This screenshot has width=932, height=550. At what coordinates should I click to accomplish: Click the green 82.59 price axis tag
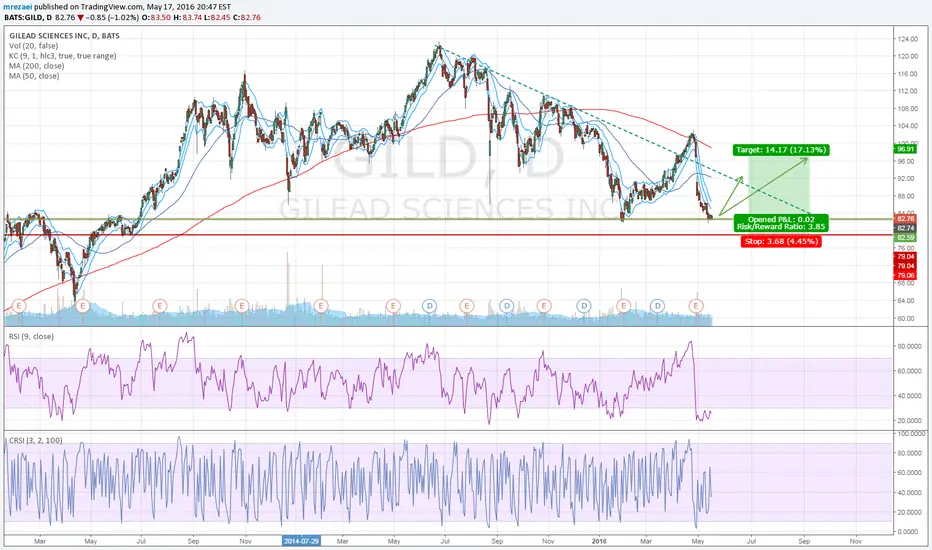[x=905, y=238]
